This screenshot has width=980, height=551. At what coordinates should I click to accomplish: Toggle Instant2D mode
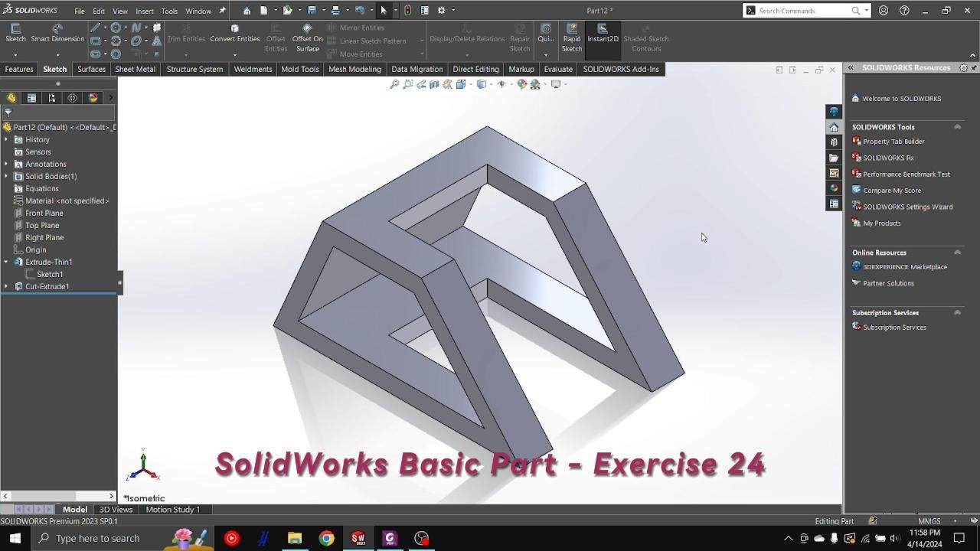[603, 34]
